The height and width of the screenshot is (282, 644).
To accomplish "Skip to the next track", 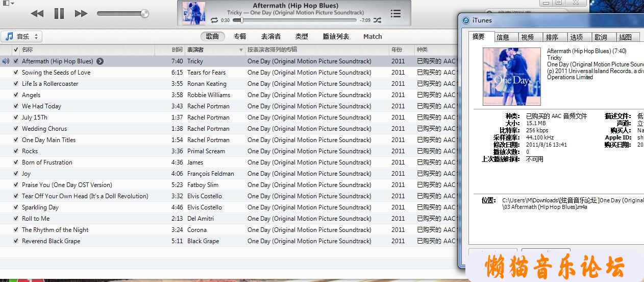I will coord(81,14).
